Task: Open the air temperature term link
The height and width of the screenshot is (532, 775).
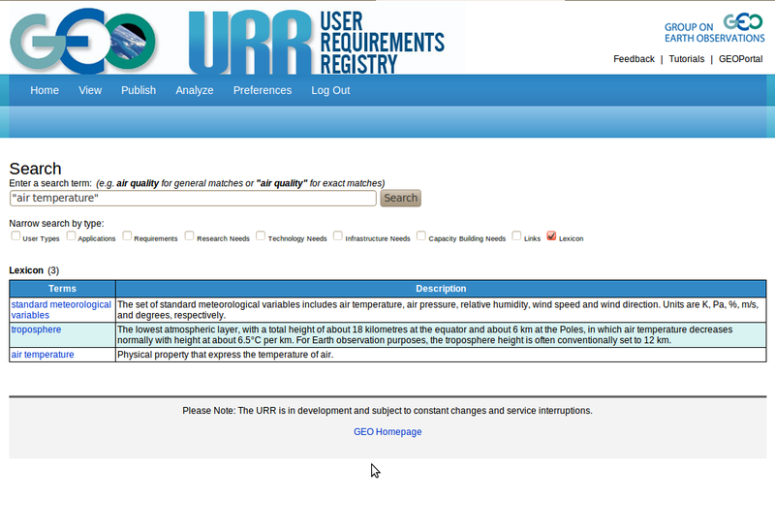Action: 43,355
